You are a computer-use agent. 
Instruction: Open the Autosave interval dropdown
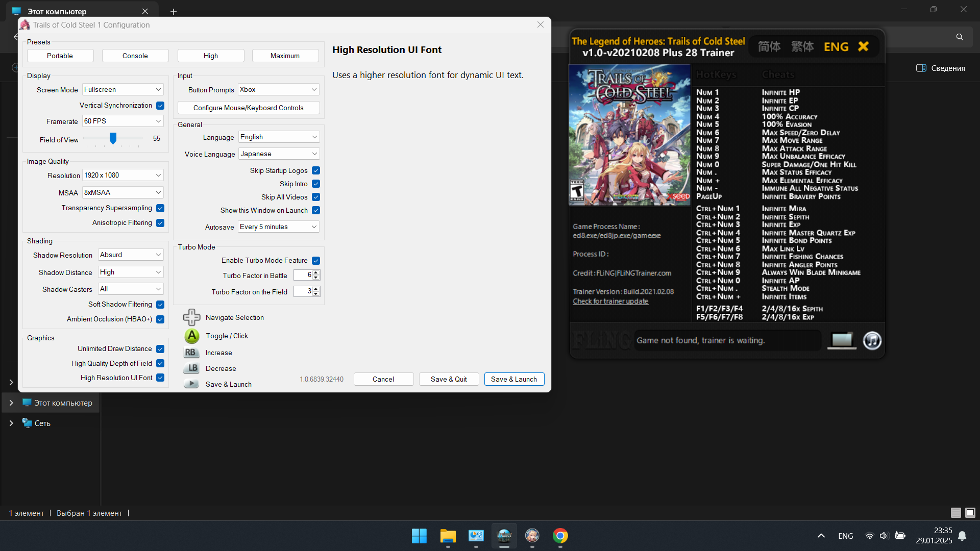pos(279,227)
